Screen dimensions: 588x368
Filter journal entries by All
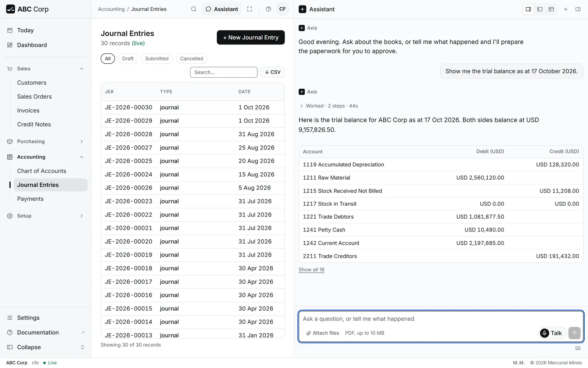(108, 59)
